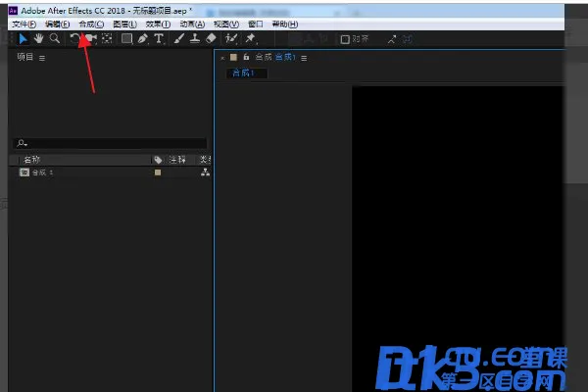
Task: Select the Pen tool
Action: 142,38
